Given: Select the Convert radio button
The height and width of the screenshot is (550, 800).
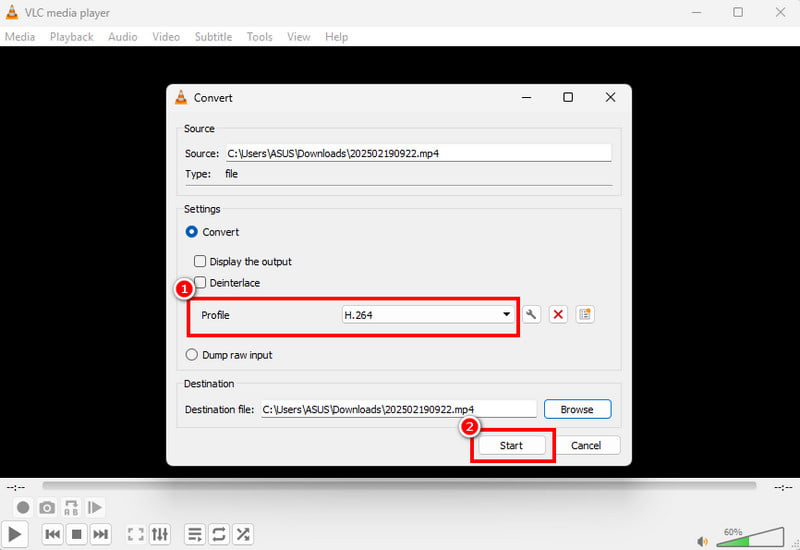Looking at the screenshot, I should pos(191,232).
